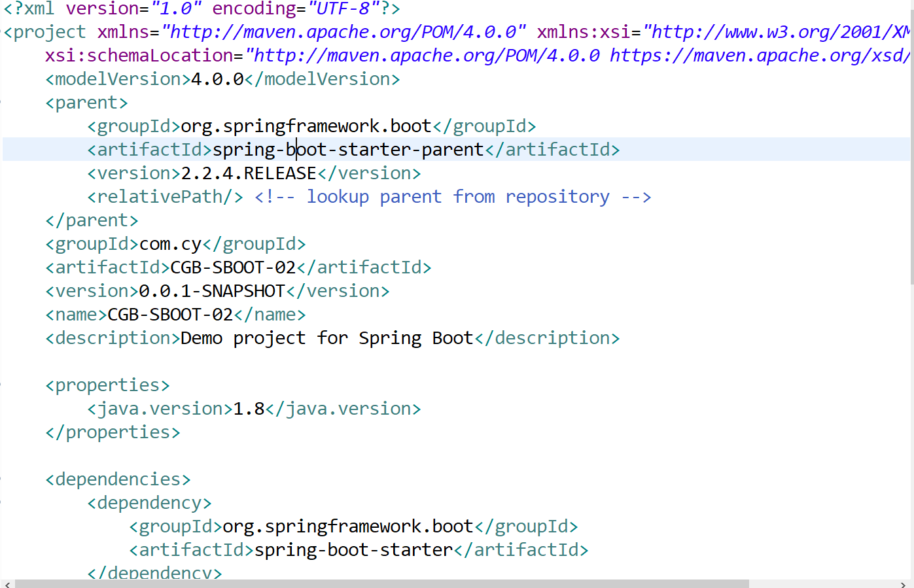The height and width of the screenshot is (588, 914).
Task: Click the xml version declaration line
Action: coord(196,9)
